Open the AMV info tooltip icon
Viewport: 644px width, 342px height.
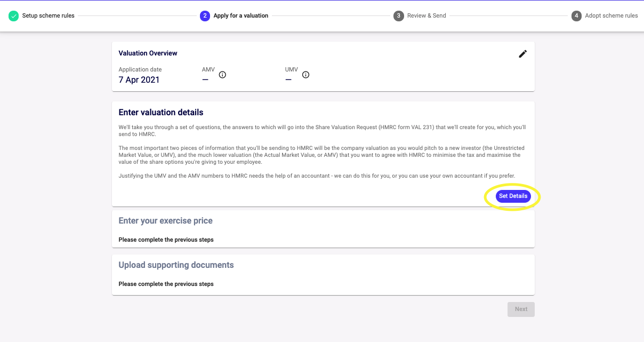pyautogui.click(x=223, y=75)
